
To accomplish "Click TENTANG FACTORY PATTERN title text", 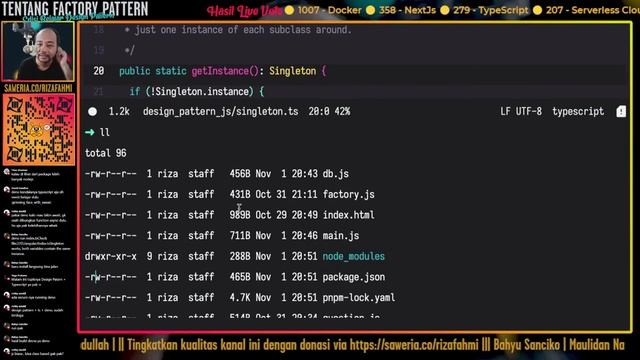I will (x=75, y=9).
